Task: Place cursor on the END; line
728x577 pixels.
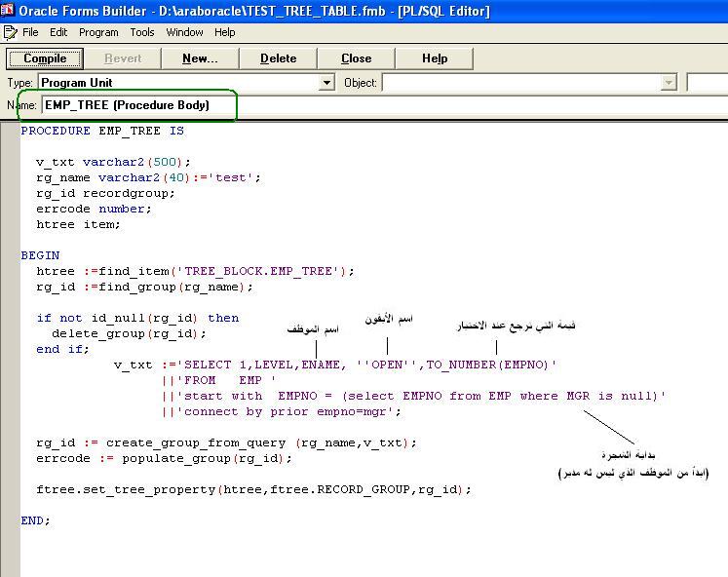Action: 36,520
